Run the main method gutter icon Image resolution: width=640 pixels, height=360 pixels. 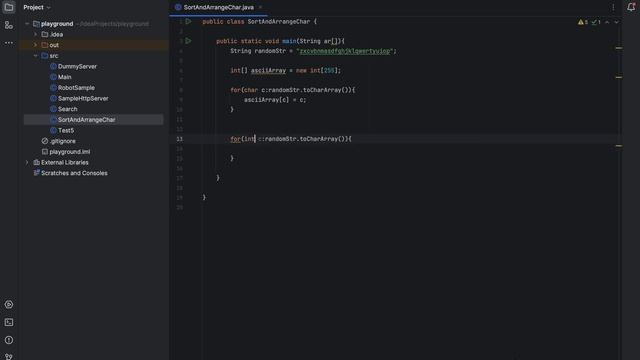click(x=188, y=41)
